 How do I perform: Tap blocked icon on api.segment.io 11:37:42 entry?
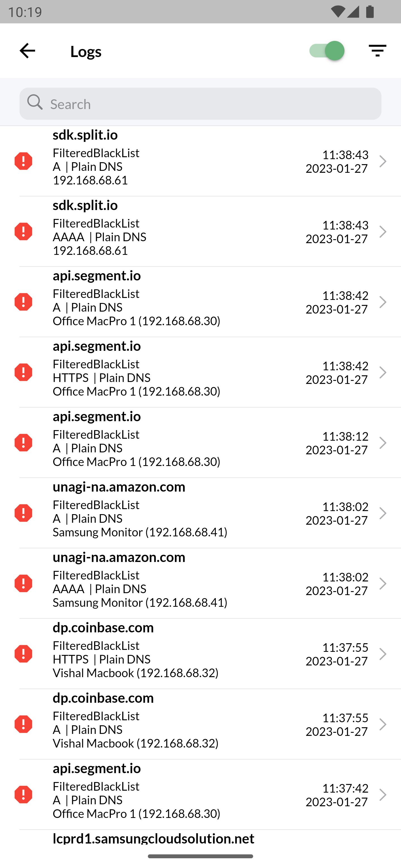coord(23,795)
